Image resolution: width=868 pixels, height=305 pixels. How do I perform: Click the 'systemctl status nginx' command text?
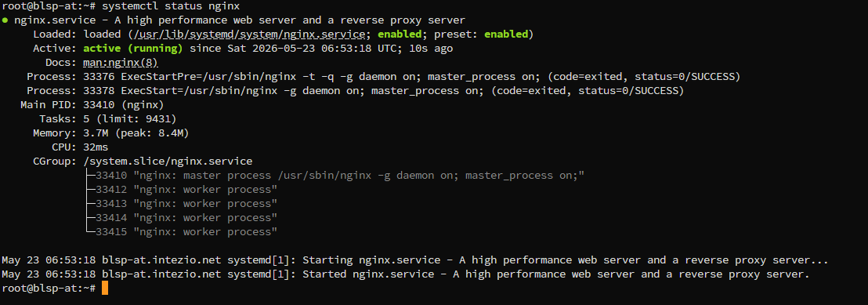pyautogui.click(x=171, y=6)
